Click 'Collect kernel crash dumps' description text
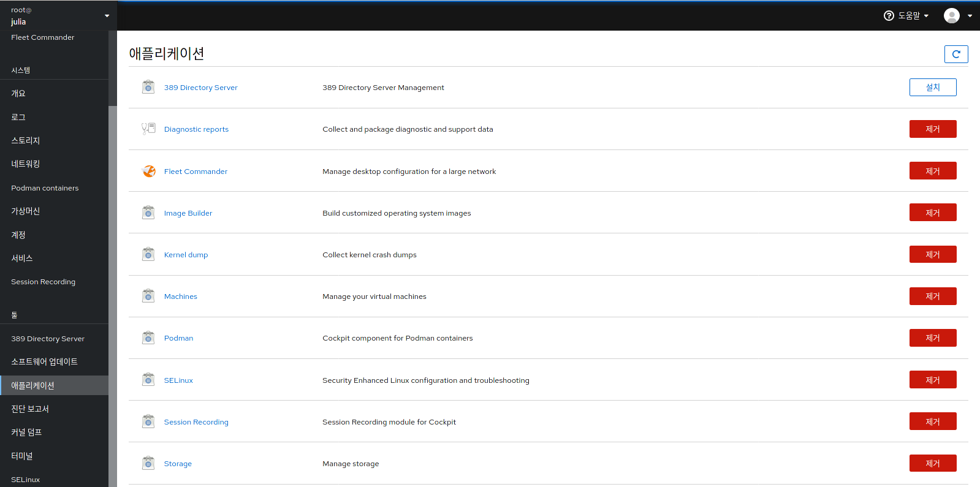 click(370, 255)
